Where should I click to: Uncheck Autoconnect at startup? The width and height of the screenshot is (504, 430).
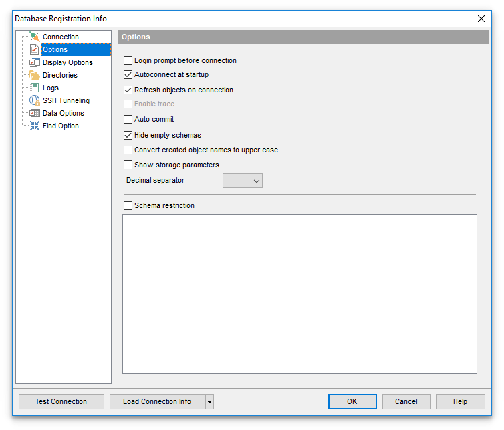(x=128, y=75)
